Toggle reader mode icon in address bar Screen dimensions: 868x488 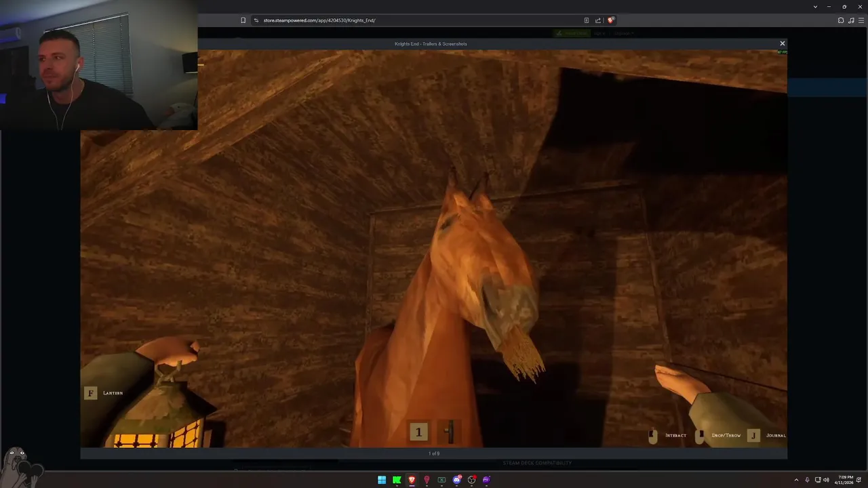click(587, 20)
